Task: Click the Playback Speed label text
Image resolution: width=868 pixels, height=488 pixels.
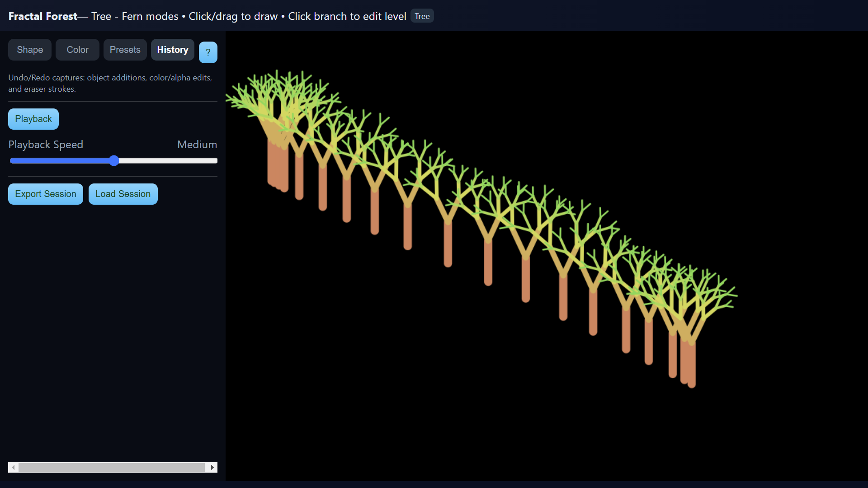Action: click(46, 145)
